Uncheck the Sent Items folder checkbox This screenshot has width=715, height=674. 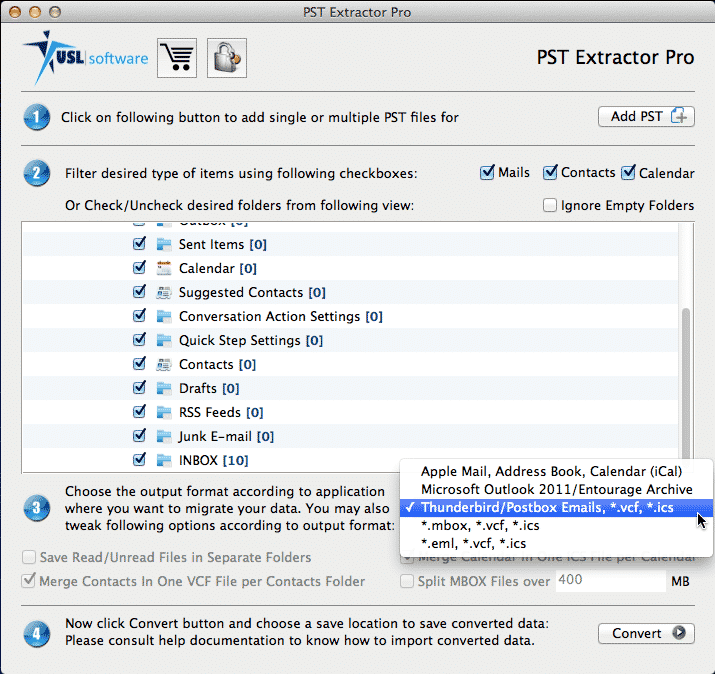[x=139, y=244]
